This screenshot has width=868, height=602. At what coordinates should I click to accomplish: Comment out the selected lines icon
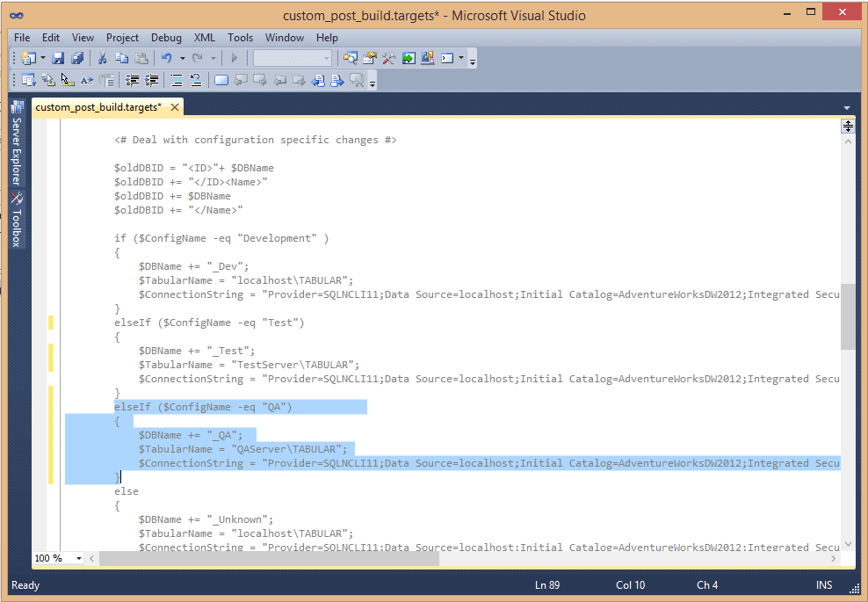[177, 80]
